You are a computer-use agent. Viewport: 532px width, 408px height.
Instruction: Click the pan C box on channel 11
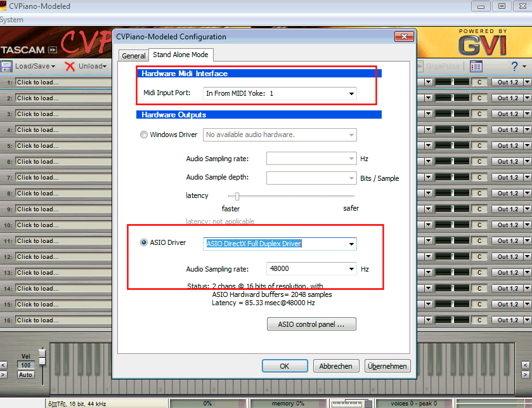tap(479, 240)
